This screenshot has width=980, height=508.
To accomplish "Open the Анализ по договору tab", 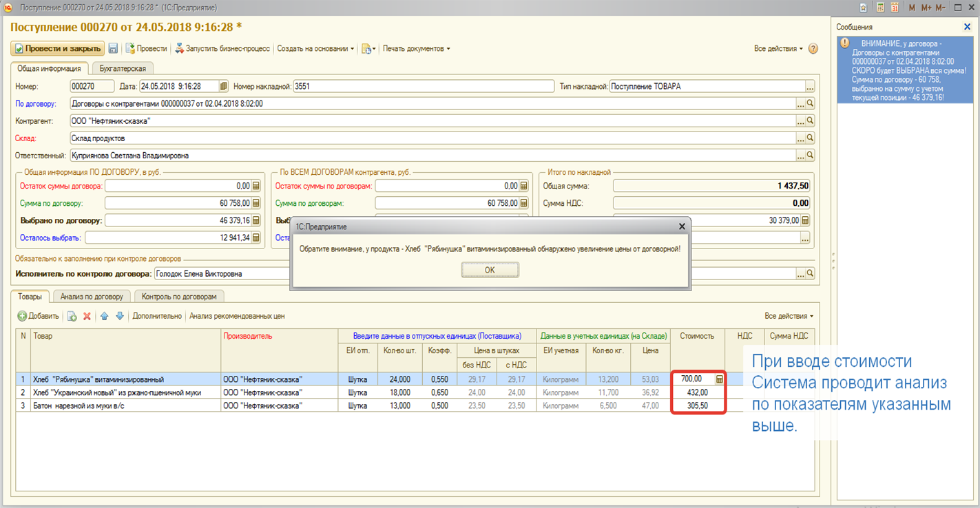I will click(x=92, y=297).
